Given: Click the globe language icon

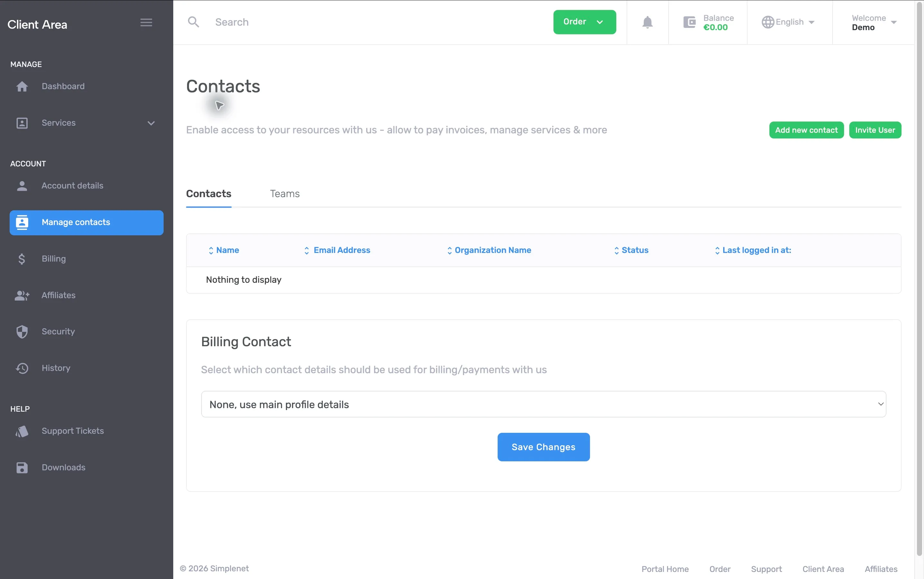Looking at the screenshot, I should coord(768,22).
